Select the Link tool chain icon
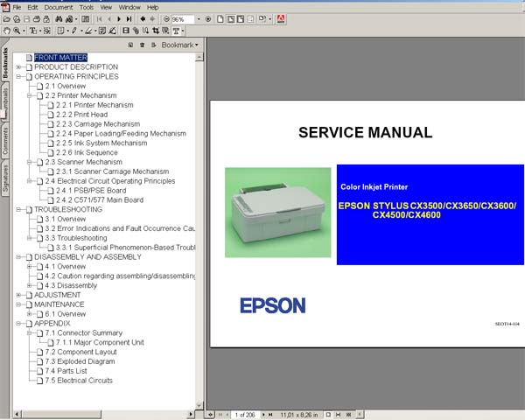Image resolution: width=525 pixels, height=420 pixels. [x=136, y=31]
